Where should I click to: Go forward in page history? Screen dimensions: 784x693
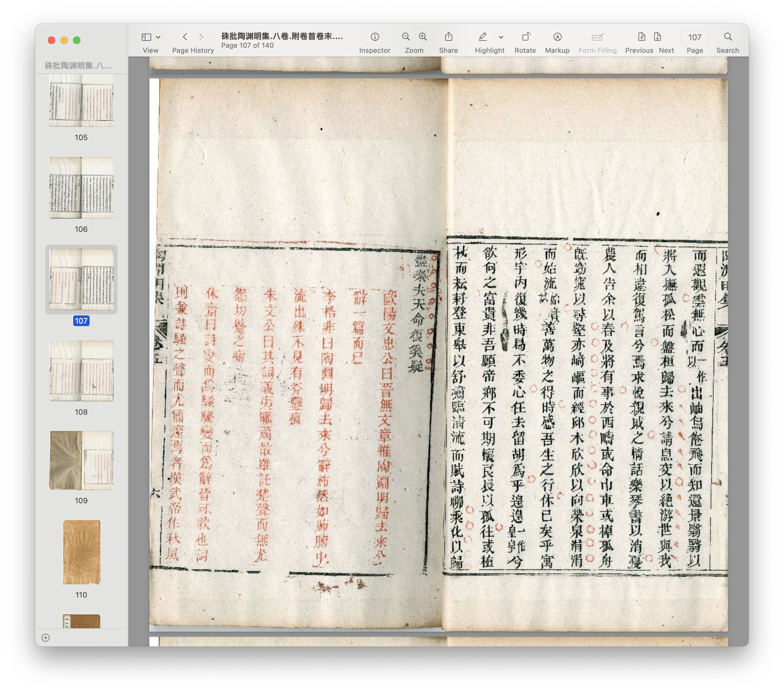point(201,37)
